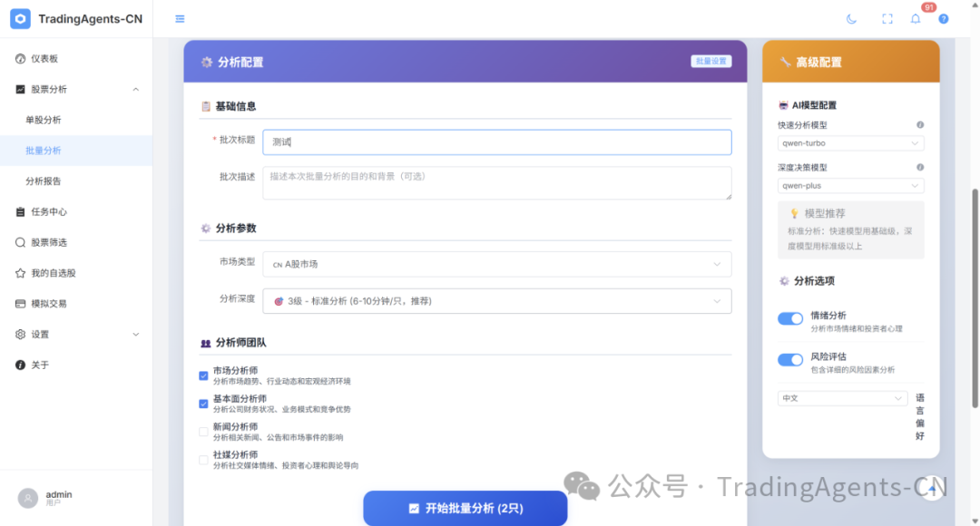Expand the 分析深度 dropdown
The width and height of the screenshot is (980, 526).
click(x=496, y=301)
